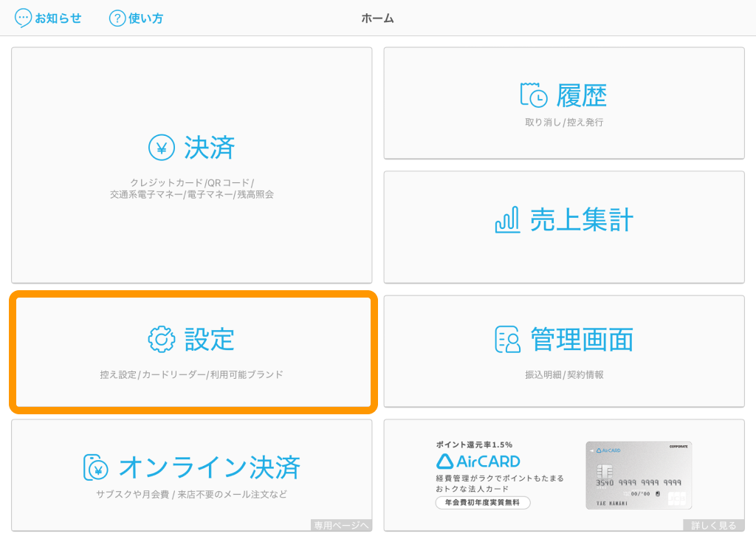Open 履歴 to view 取り消し and 控え発行
The width and height of the screenshot is (756, 559).
point(564,103)
